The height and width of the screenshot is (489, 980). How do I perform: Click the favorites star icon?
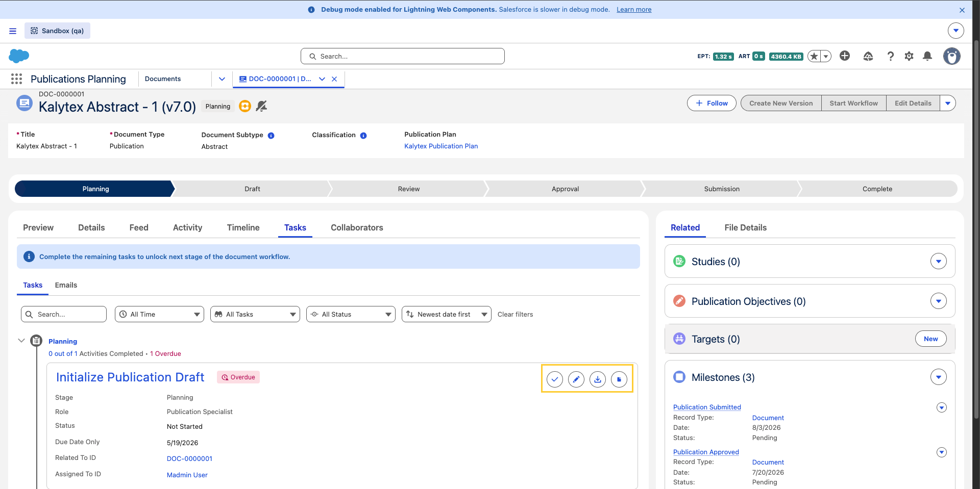pyautogui.click(x=814, y=56)
